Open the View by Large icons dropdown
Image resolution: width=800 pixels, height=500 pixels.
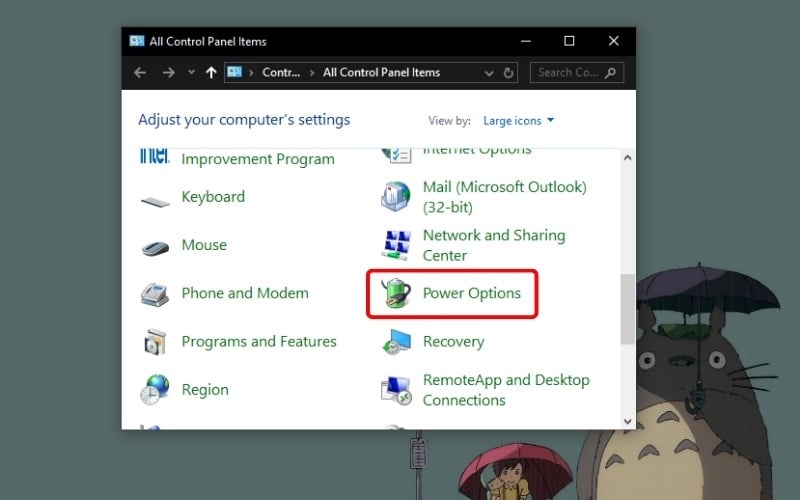518,121
